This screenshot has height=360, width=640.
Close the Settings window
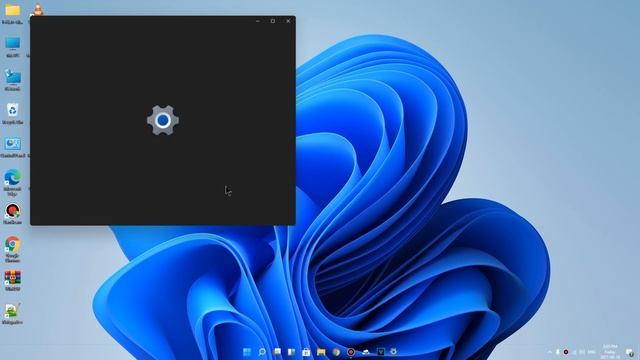288,21
